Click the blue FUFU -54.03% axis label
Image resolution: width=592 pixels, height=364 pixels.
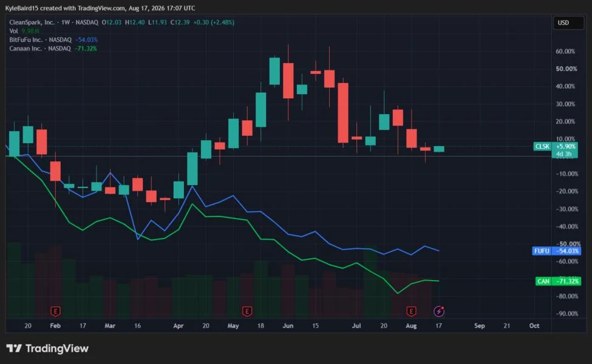click(556, 251)
